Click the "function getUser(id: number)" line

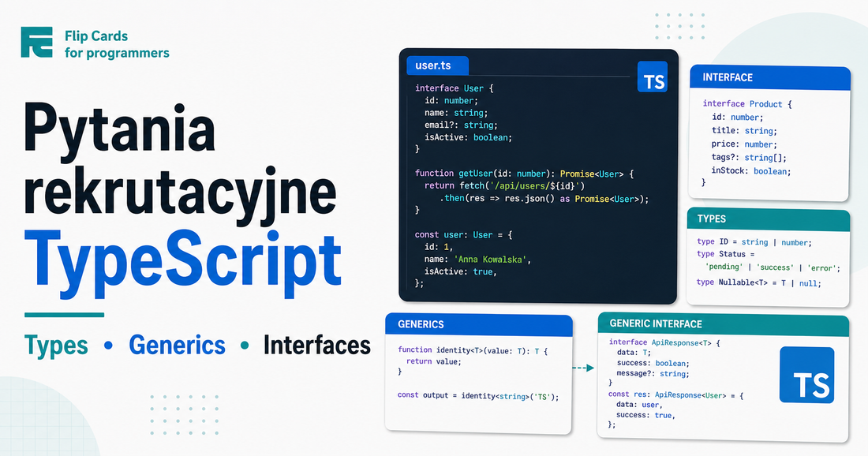pyautogui.click(x=524, y=174)
